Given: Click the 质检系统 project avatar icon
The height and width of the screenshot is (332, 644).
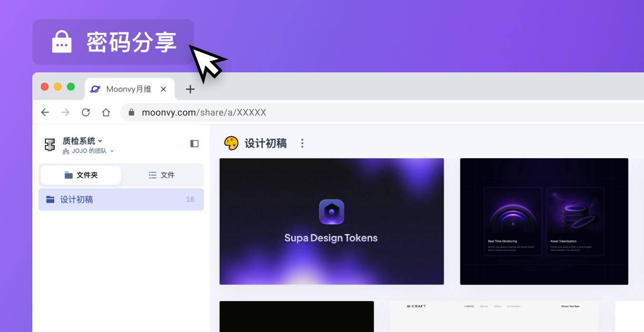Looking at the screenshot, I should tap(50, 145).
